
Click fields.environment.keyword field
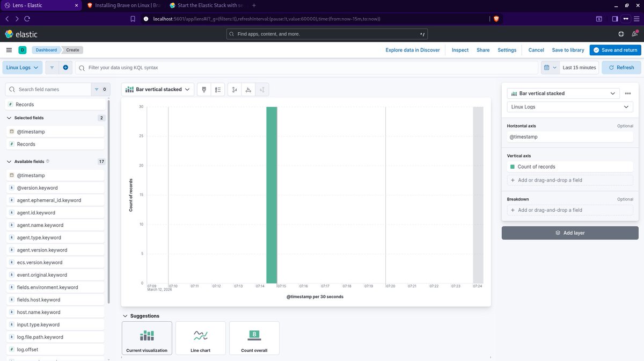coord(55,287)
